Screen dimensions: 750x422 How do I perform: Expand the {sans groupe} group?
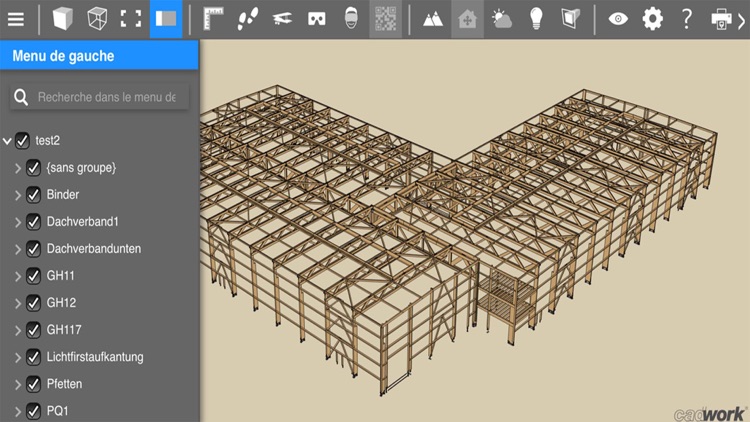18,168
